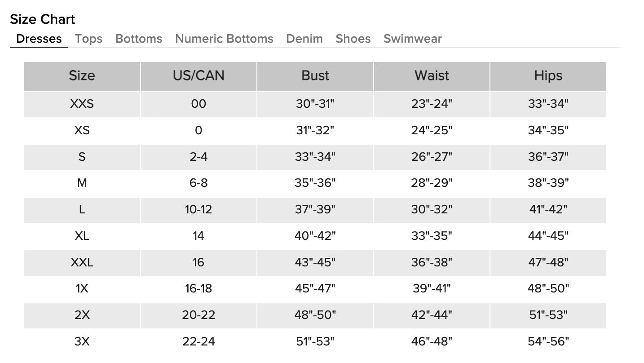Open the Bottoms size tab
The image size is (644, 363).
pyautogui.click(x=139, y=39)
